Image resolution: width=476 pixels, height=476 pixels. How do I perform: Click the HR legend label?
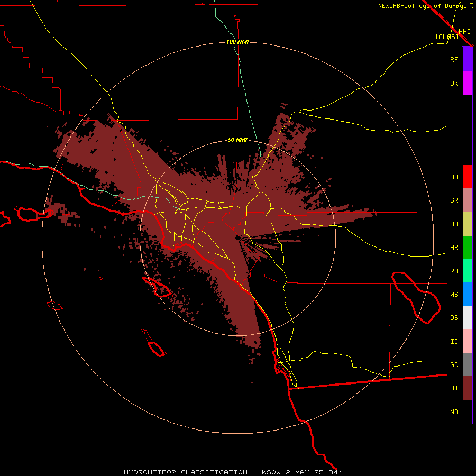(x=454, y=248)
